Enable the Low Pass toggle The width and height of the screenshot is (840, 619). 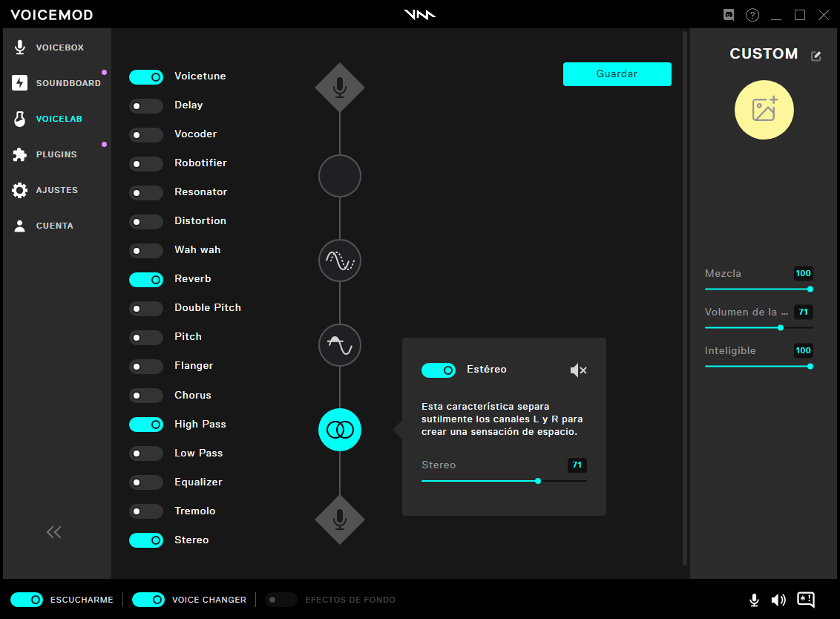tap(146, 453)
